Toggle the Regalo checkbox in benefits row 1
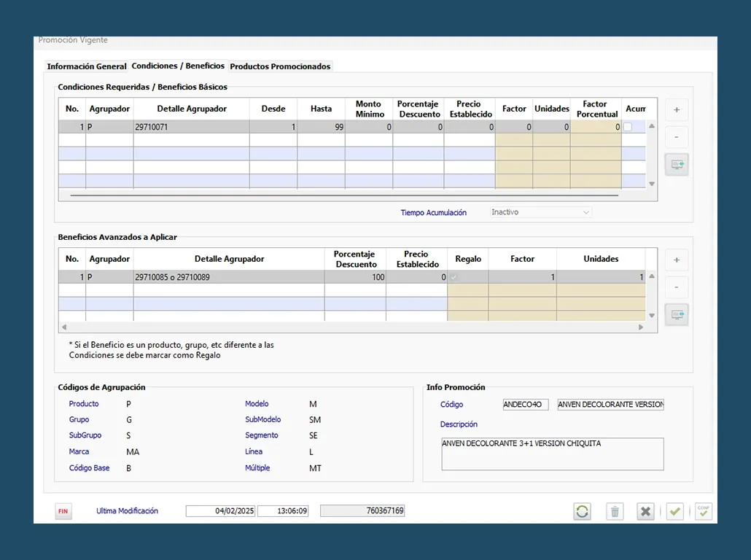The height and width of the screenshot is (560, 751). coord(454,277)
